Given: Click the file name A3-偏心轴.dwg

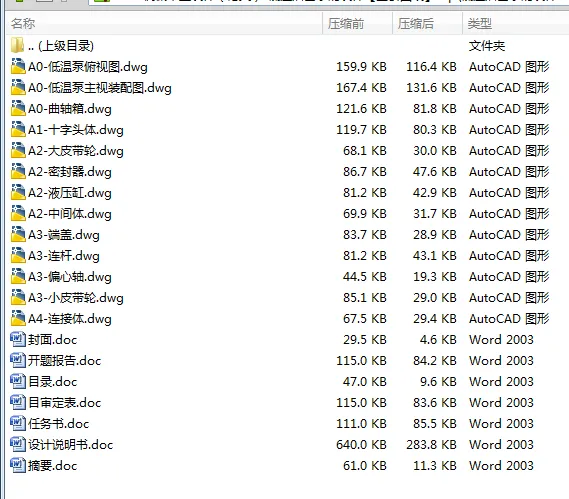Looking at the screenshot, I should pos(70,277).
